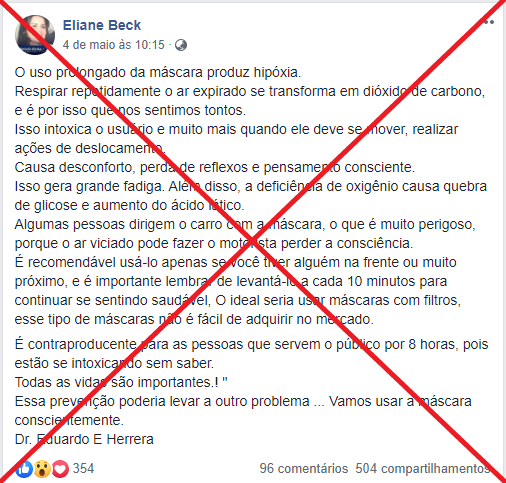Click the red Love heart reaction icon

click(60, 469)
